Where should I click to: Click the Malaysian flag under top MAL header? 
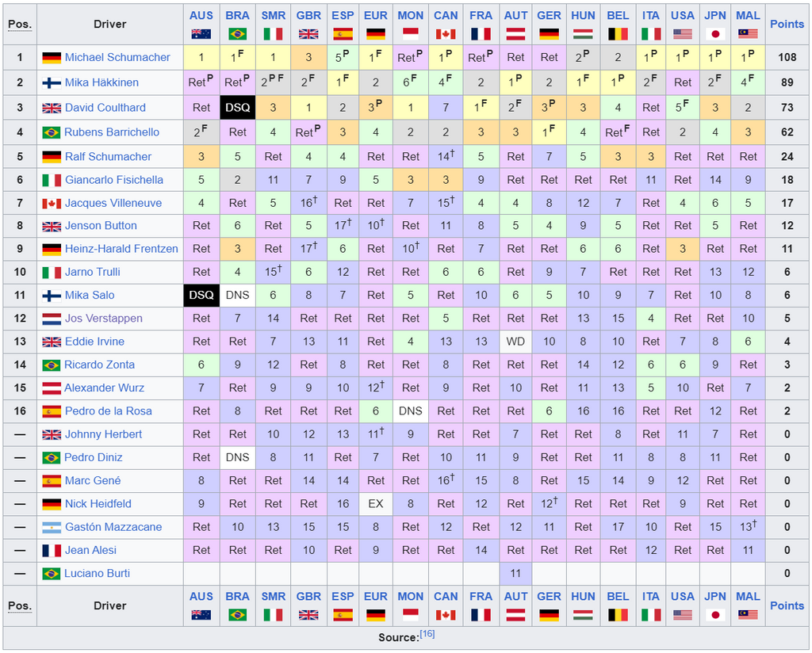tap(748, 34)
